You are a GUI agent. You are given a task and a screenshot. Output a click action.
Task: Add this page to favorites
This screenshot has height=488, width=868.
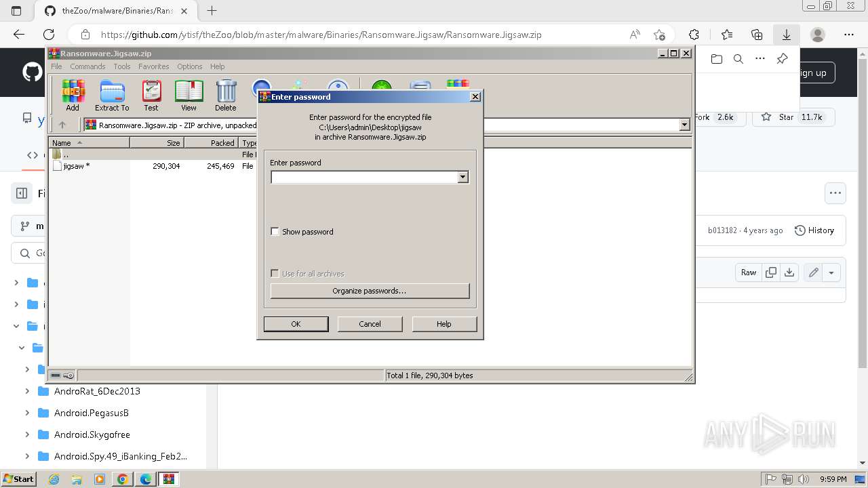coord(659,35)
